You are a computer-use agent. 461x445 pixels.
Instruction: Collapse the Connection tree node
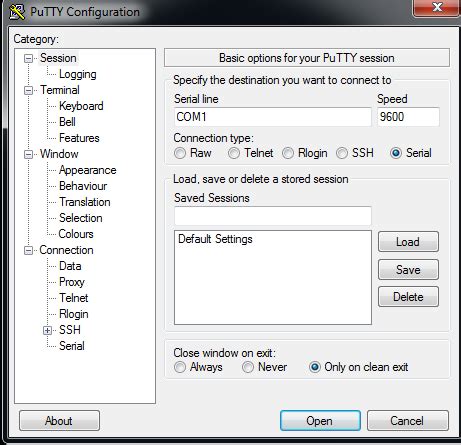(28, 250)
